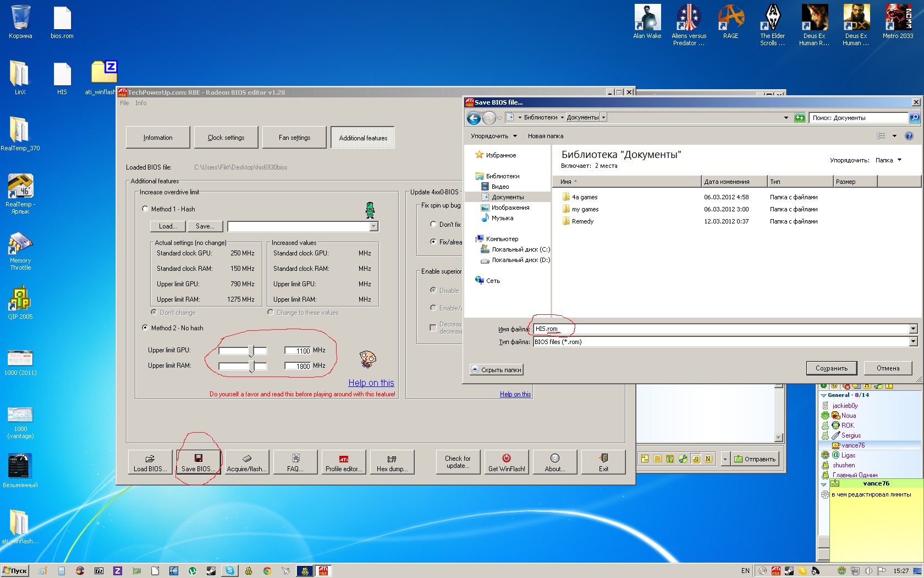Click Скрыть папки button
This screenshot has height=578, width=924.
[x=497, y=370]
